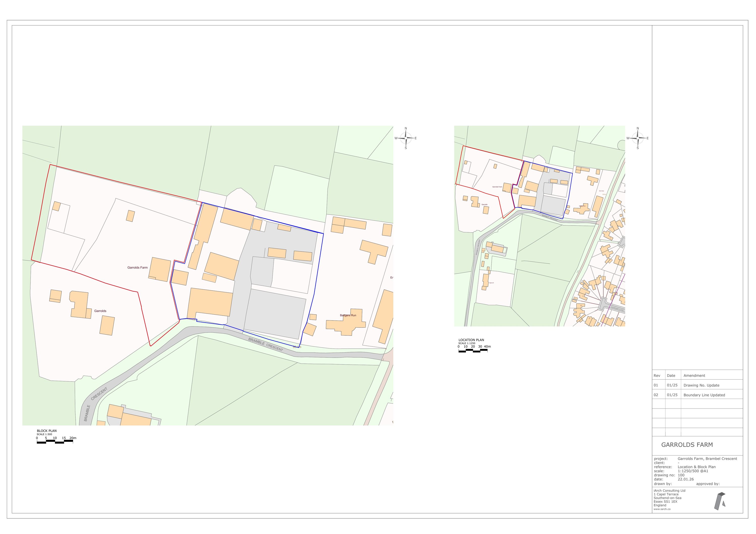Click the block plan 0-20m scale bar
The width and height of the screenshot is (756, 534).
(x=55, y=442)
